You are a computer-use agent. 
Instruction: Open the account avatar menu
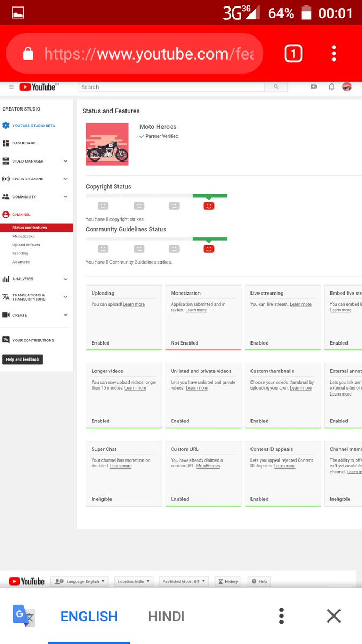[347, 87]
